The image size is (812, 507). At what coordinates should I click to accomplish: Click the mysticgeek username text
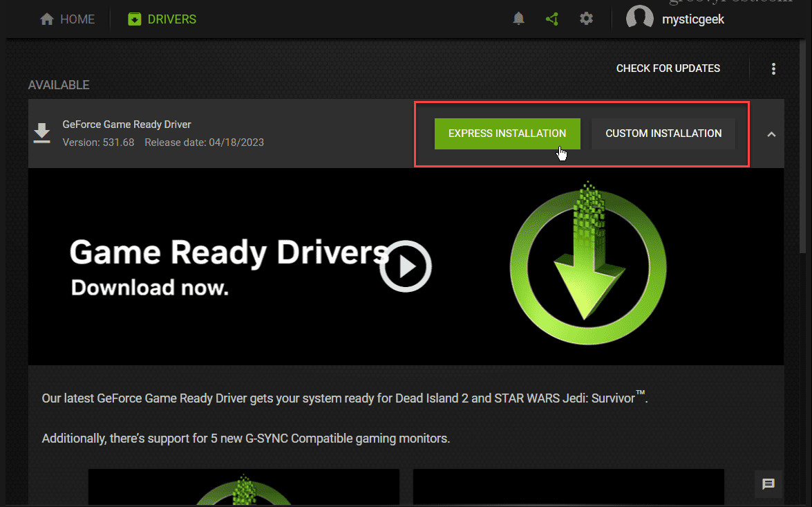pyautogui.click(x=693, y=19)
